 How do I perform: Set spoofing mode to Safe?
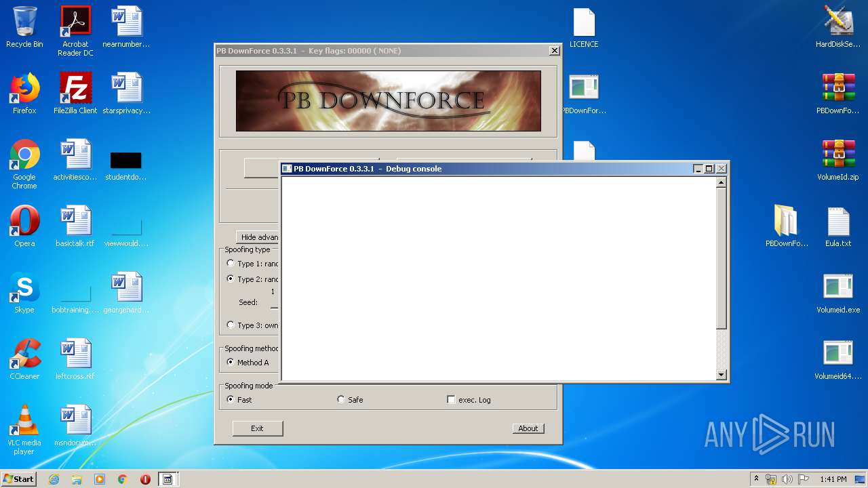341,399
